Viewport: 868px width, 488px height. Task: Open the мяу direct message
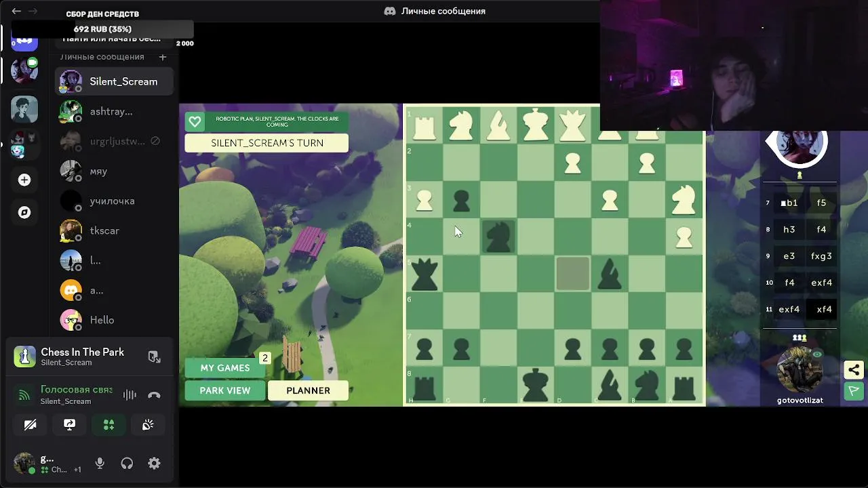tap(114, 171)
